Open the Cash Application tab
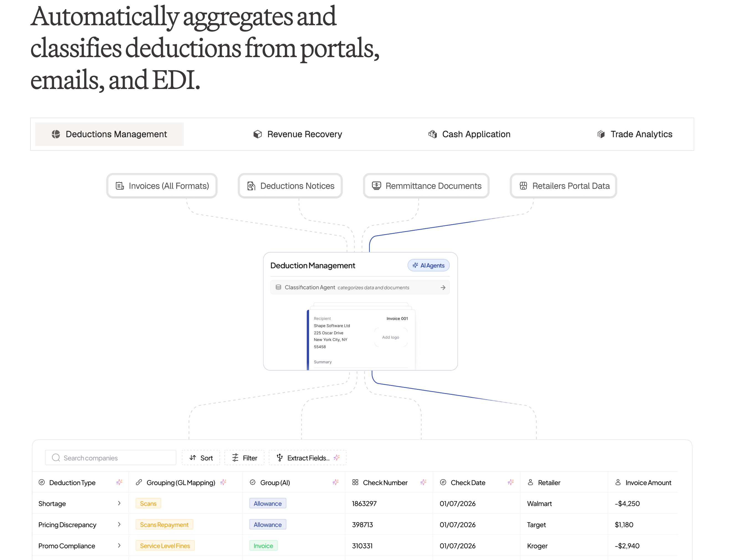This screenshot has height=560, width=730. click(x=469, y=134)
